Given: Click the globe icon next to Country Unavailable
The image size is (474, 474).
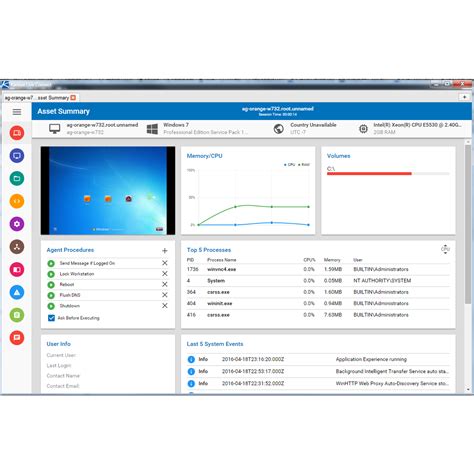Looking at the screenshot, I should pyautogui.click(x=279, y=129).
